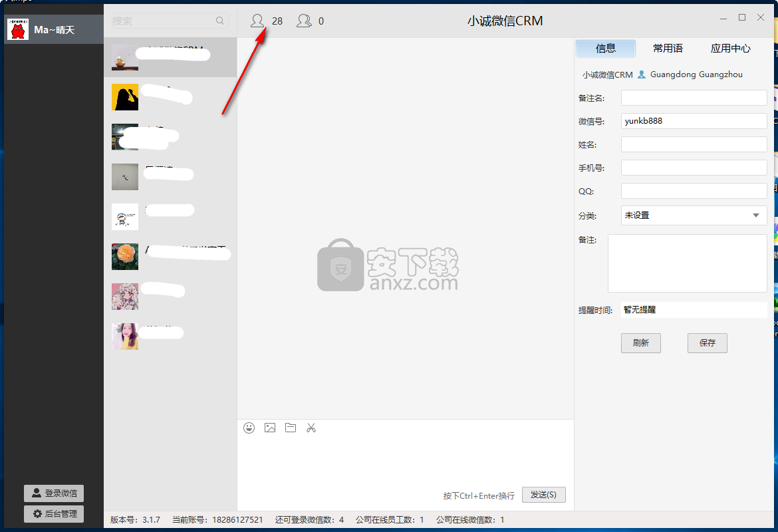
Task: Open the 应用中心 tab
Action: pyautogui.click(x=730, y=49)
